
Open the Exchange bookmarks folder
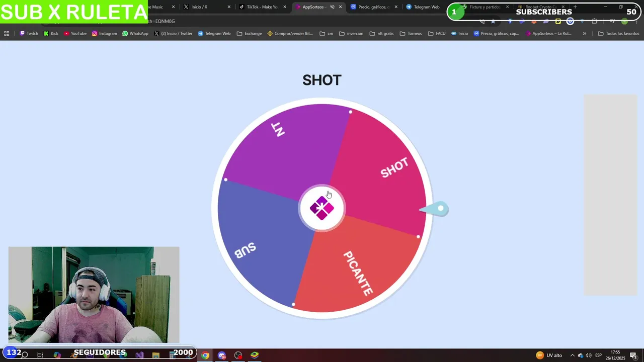coord(249,34)
